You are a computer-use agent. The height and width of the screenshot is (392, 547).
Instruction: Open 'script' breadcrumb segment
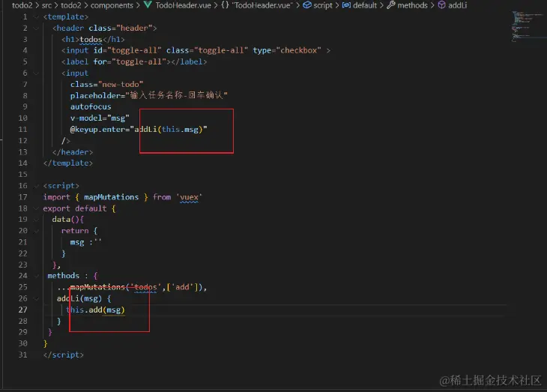323,5
